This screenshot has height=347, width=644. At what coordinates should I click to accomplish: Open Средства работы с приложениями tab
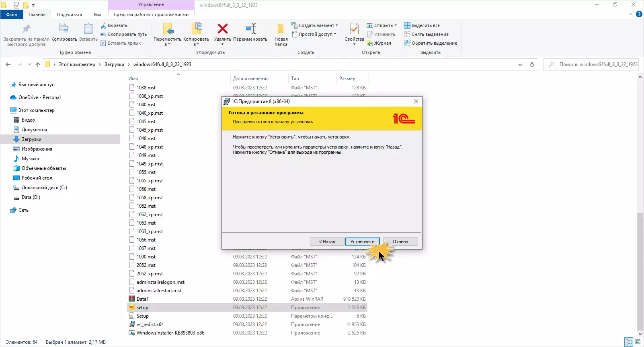pyautogui.click(x=151, y=14)
